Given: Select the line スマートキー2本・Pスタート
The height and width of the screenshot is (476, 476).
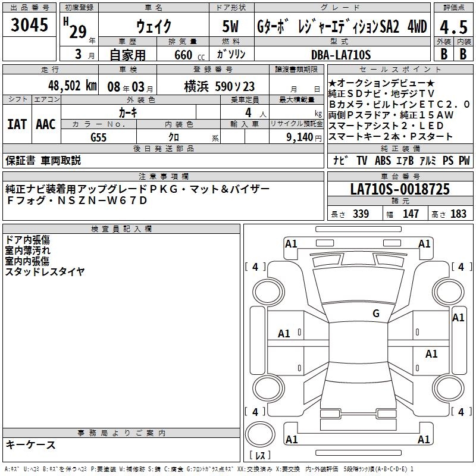Looking at the screenshot, I should (x=390, y=136).
